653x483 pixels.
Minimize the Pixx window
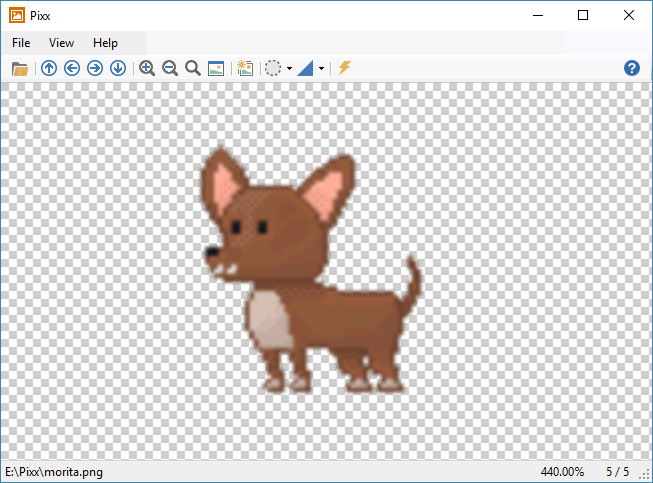coord(538,15)
